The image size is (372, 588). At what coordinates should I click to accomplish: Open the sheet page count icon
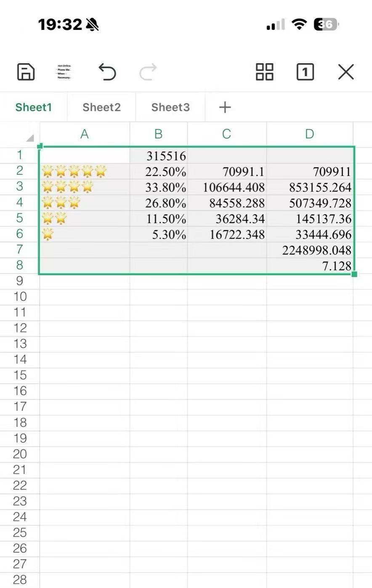pyautogui.click(x=305, y=72)
